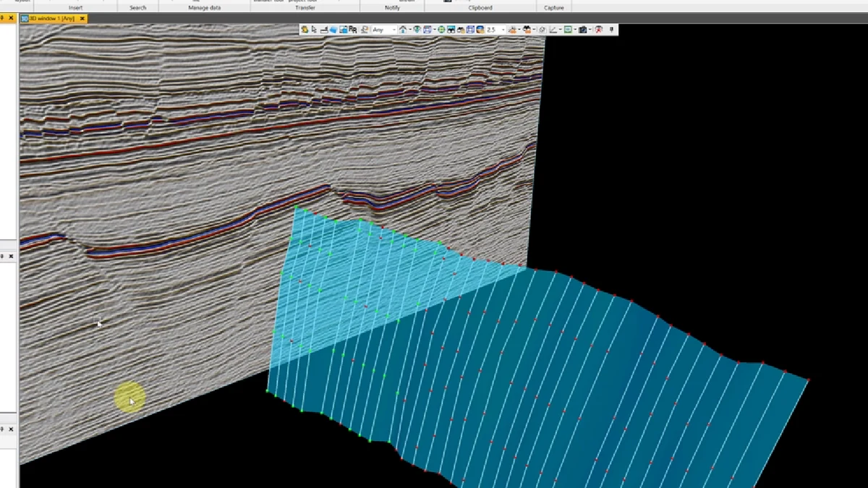Select the view mode hand tool icon
Viewport: 868px width, 488px height.
305,30
